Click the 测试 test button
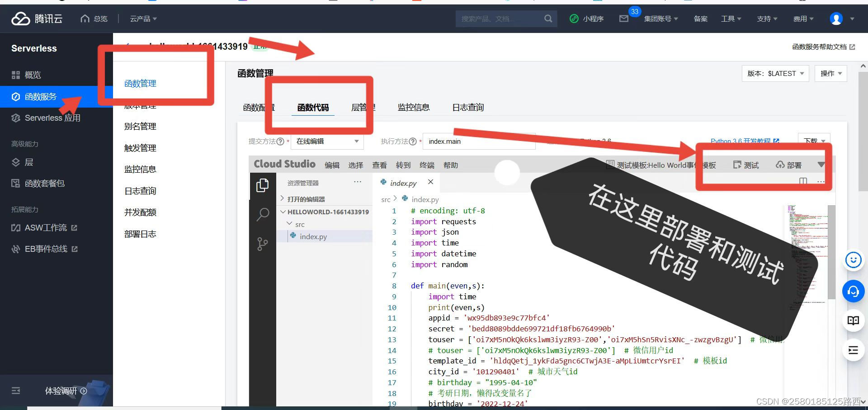The image size is (868, 410). 746,165
